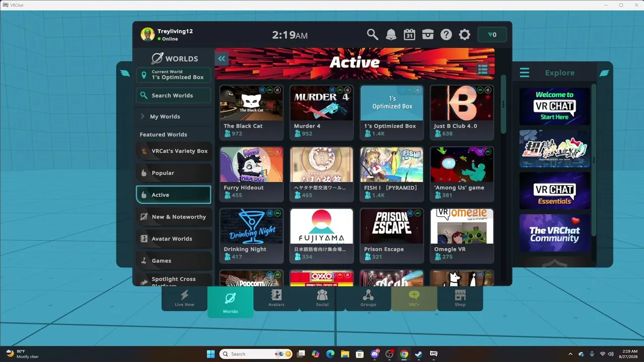Open Task View on the taskbar
The height and width of the screenshot is (362, 644).
point(301,354)
